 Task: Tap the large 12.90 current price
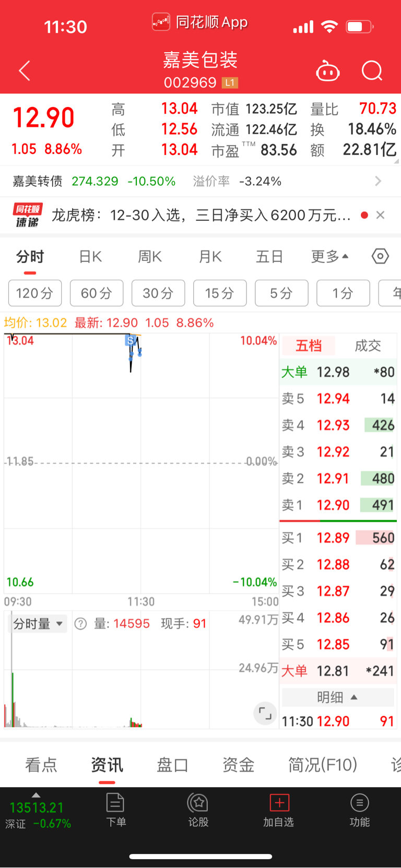pyautogui.click(x=43, y=117)
